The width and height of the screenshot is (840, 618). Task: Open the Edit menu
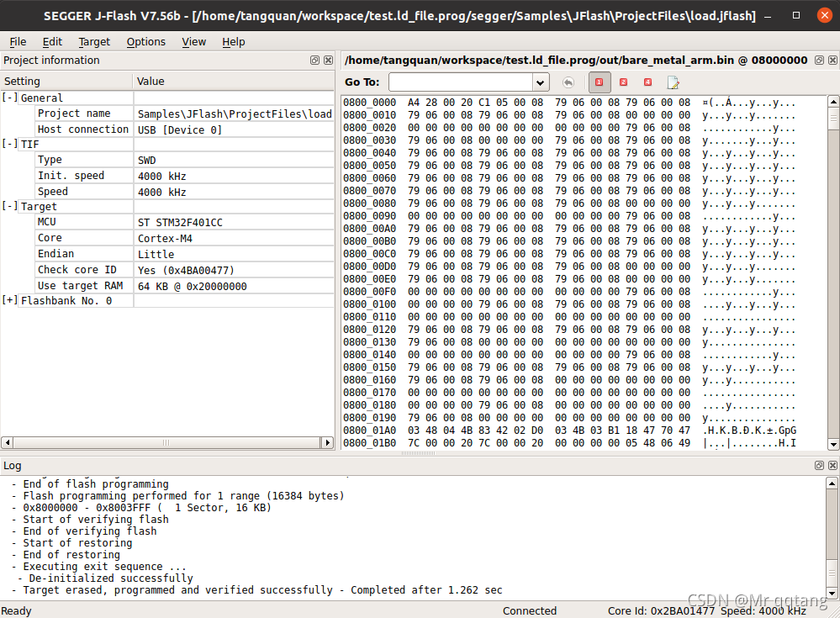tap(52, 41)
